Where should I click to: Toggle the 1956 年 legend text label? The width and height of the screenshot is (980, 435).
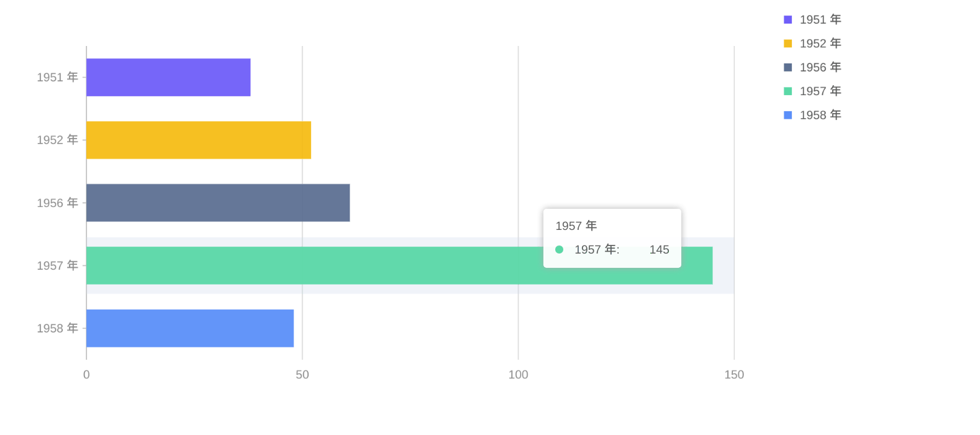[x=820, y=67]
